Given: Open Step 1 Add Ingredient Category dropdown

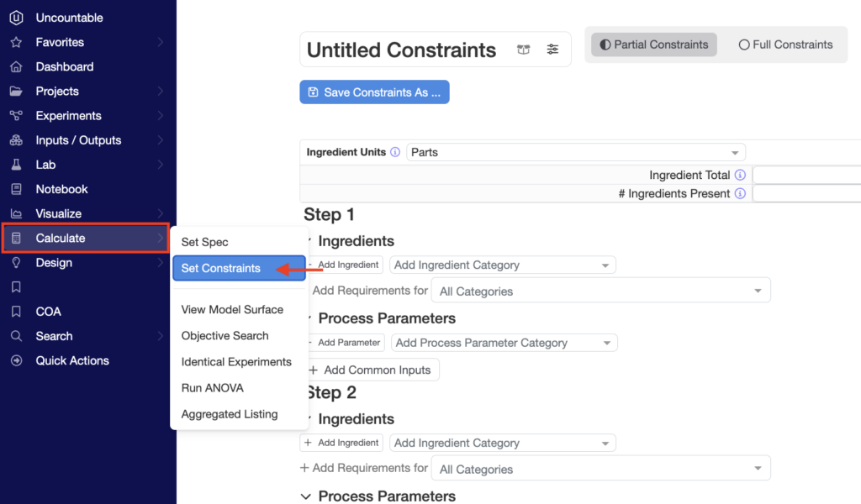Looking at the screenshot, I should click(502, 265).
